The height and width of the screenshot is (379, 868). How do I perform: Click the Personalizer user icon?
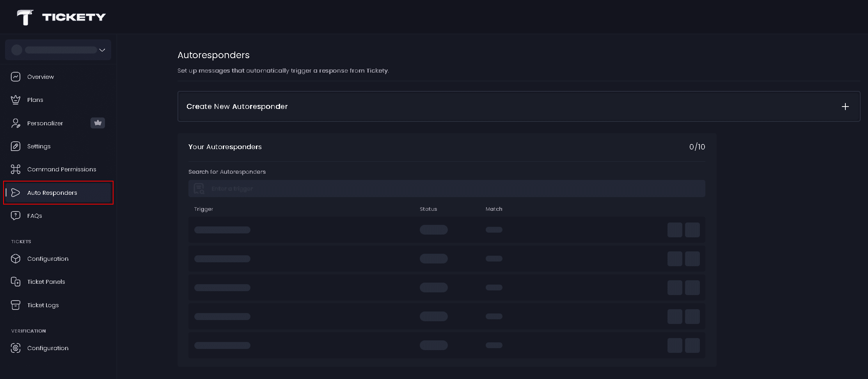[x=16, y=123]
